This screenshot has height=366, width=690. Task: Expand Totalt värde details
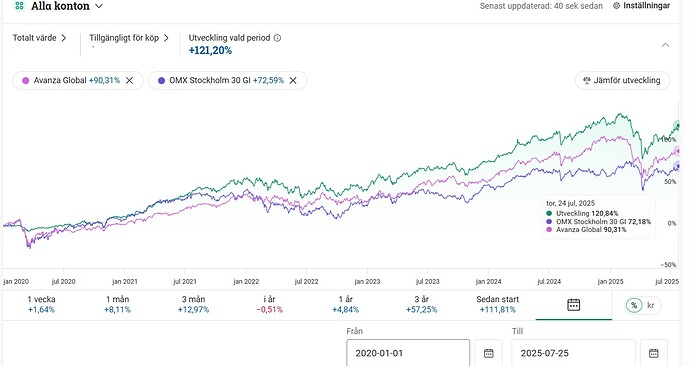[x=40, y=38]
